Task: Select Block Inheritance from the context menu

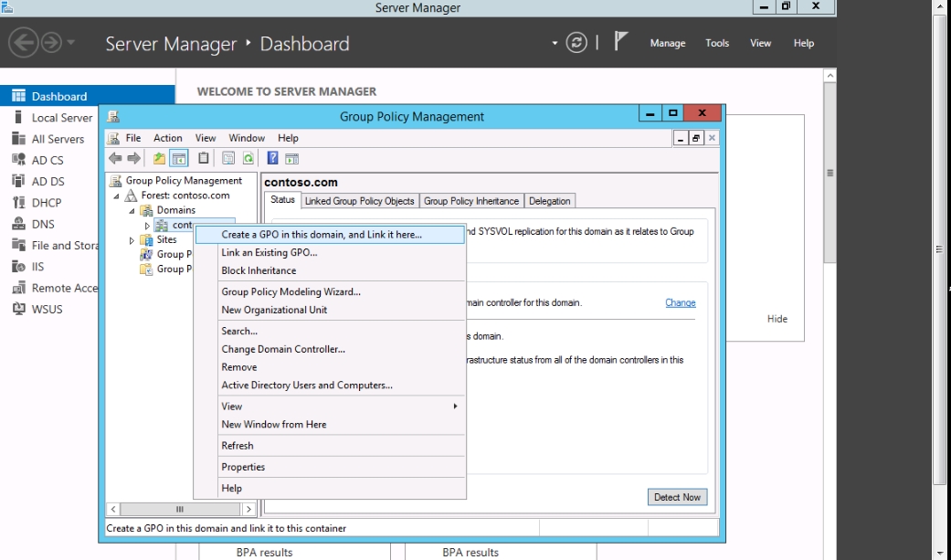Action: point(259,270)
